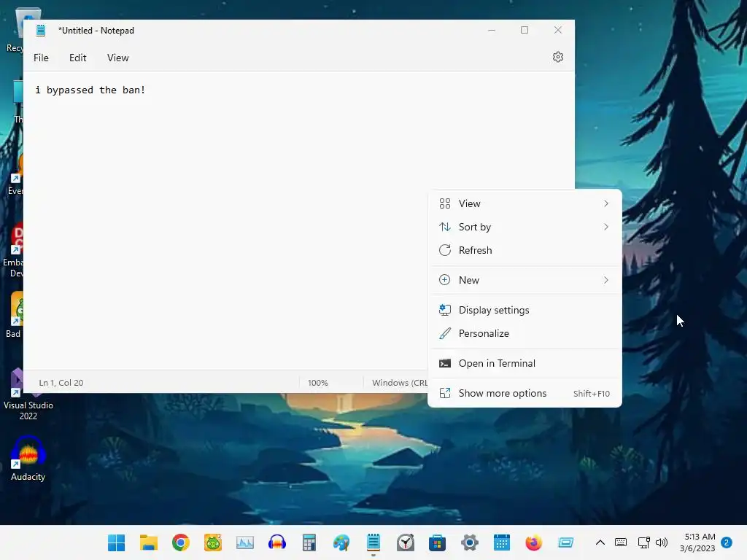Viewport: 747px width, 560px height.
Task: Open the resource monitor graph app in taskbar
Action: [x=245, y=542]
